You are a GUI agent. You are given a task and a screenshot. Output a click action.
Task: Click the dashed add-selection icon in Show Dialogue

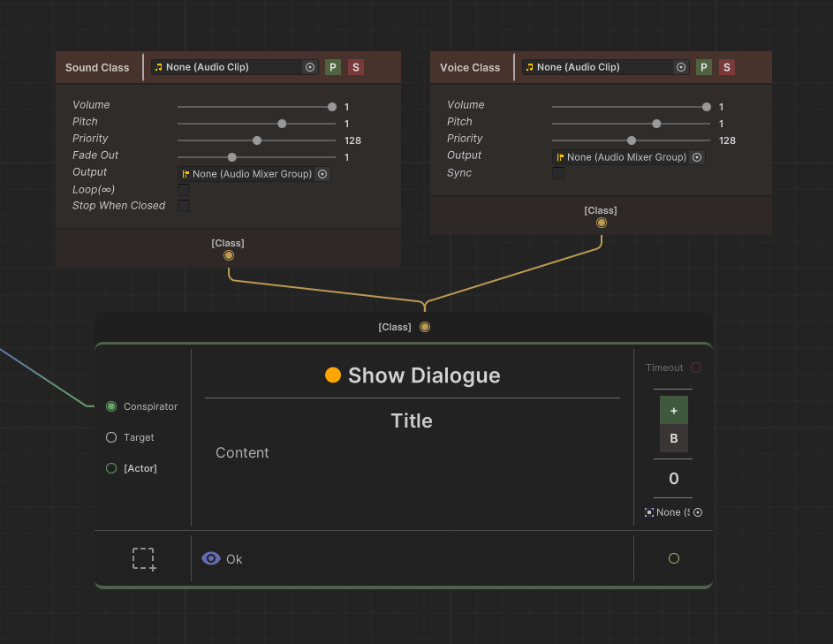click(x=144, y=559)
